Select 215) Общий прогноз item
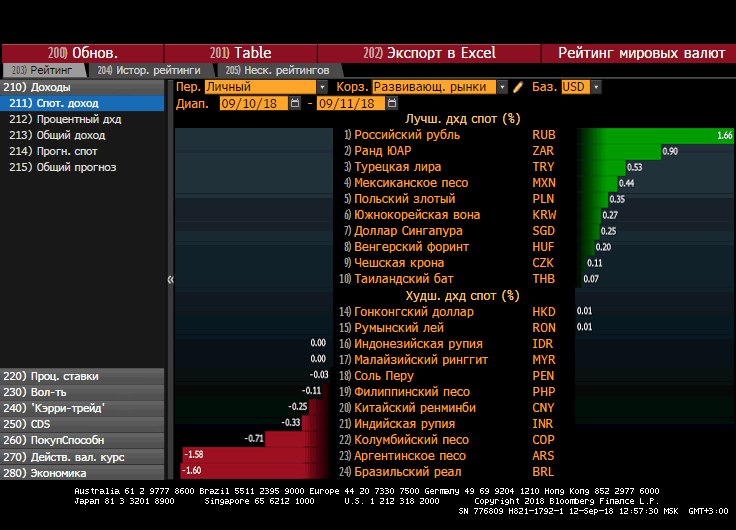The image size is (736, 530). click(x=82, y=167)
